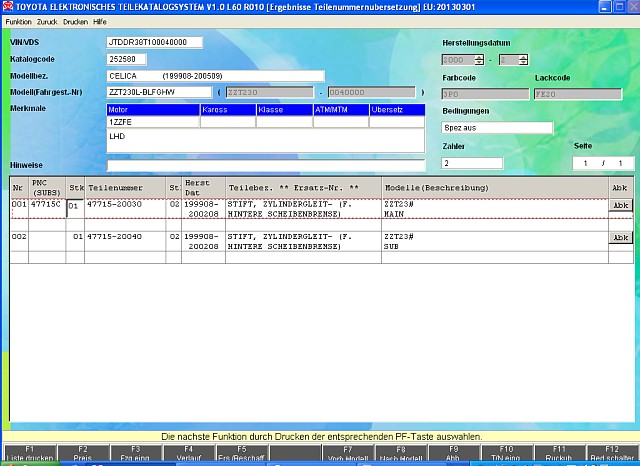Click the Abk button for row 002

[x=621, y=237]
